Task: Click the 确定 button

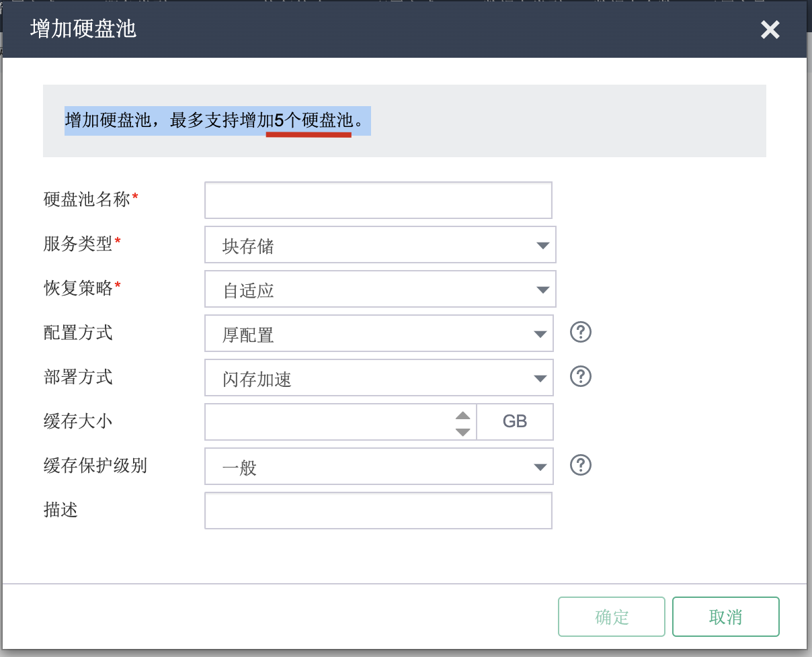Action: point(611,617)
